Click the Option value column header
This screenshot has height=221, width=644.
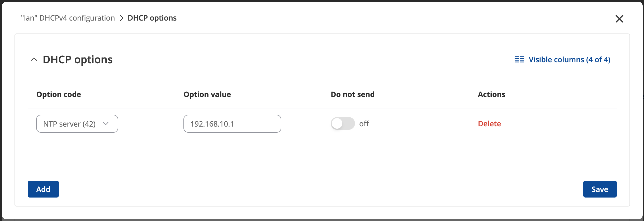[207, 94]
